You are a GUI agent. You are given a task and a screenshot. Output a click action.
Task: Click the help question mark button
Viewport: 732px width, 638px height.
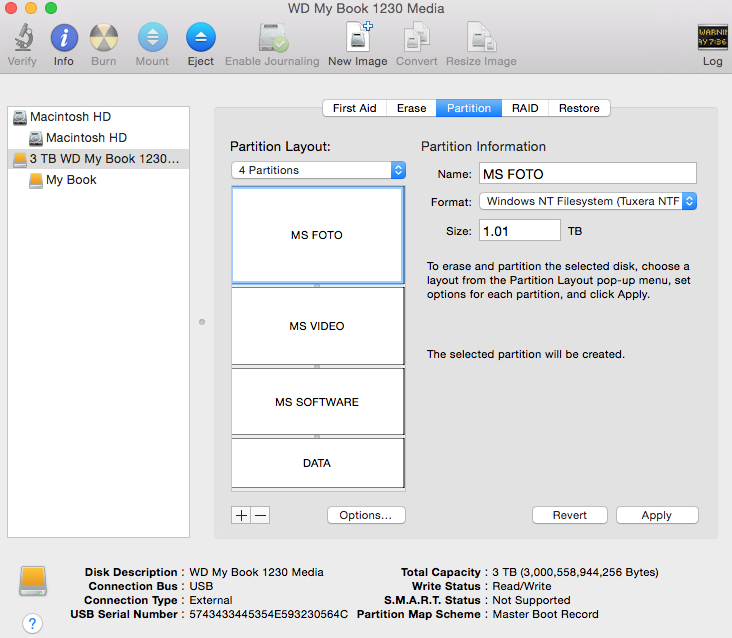[x=32, y=623]
